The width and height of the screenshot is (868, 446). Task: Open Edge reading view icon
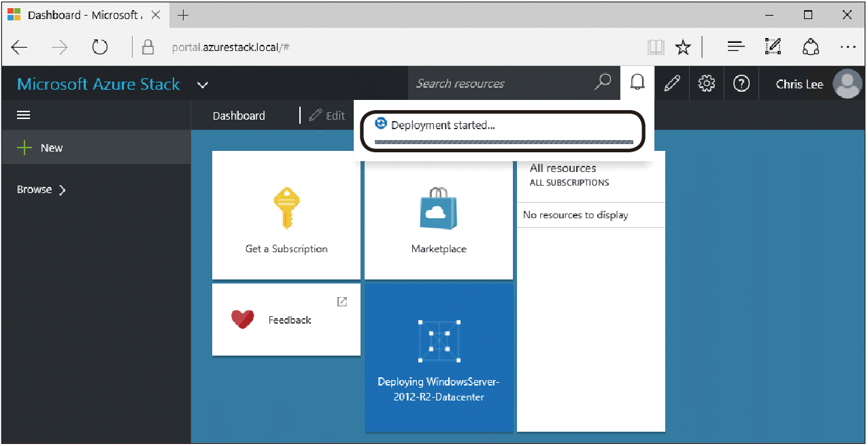[656, 47]
